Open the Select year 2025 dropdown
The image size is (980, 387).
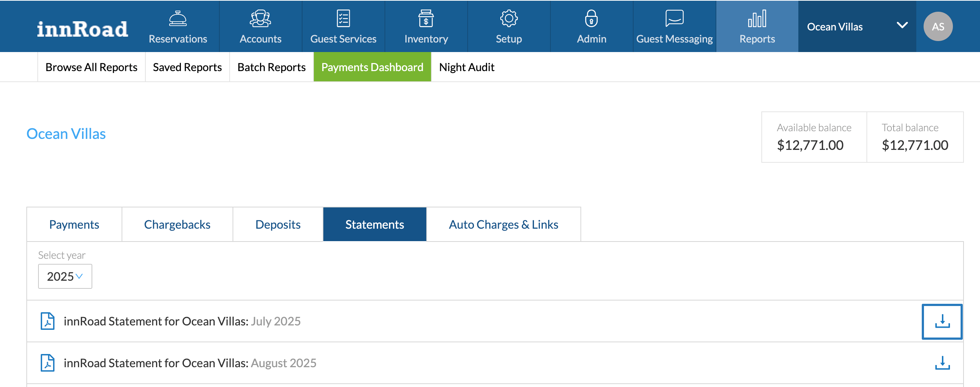click(x=65, y=276)
